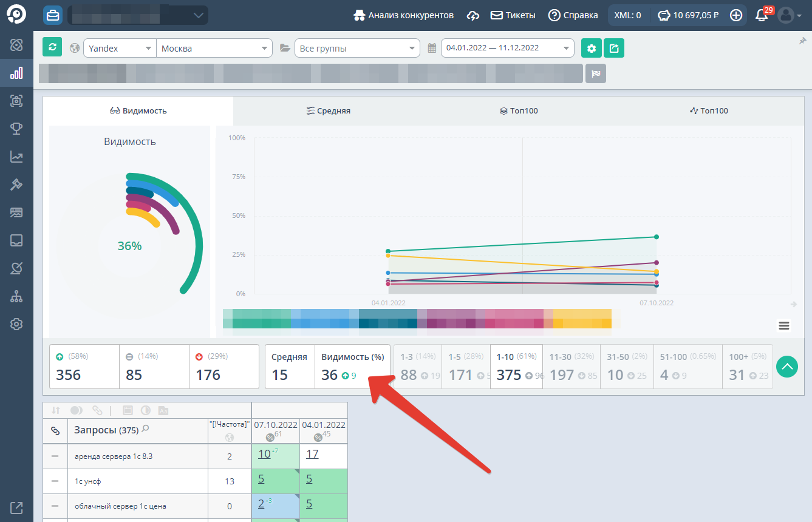The image size is (812, 522).
Task: Switch to the Средняя tab
Action: pos(328,110)
